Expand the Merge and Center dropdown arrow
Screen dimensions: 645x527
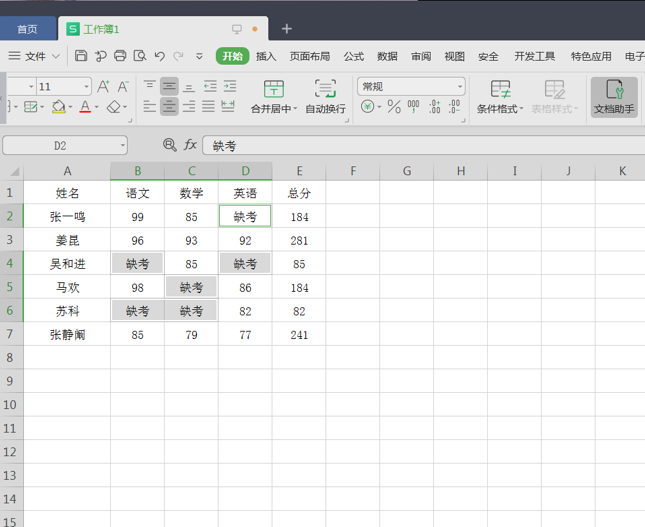[295, 109]
